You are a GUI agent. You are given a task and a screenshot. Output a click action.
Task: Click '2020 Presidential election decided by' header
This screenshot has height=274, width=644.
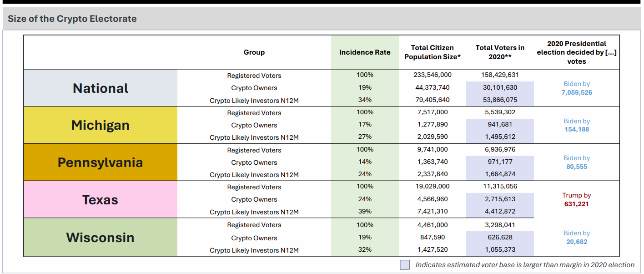(x=577, y=52)
